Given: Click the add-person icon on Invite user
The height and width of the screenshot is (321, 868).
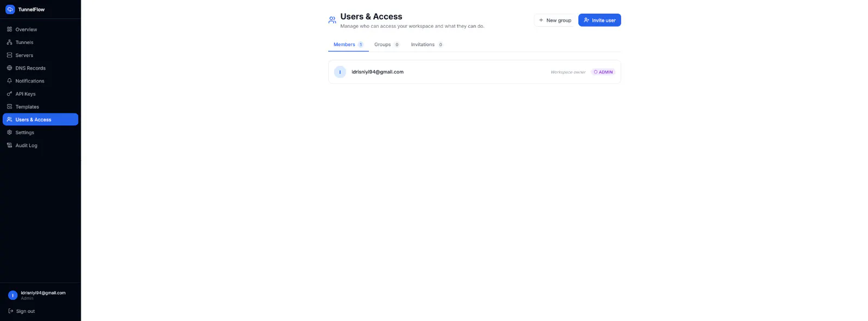Looking at the screenshot, I should tap(586, 20).
